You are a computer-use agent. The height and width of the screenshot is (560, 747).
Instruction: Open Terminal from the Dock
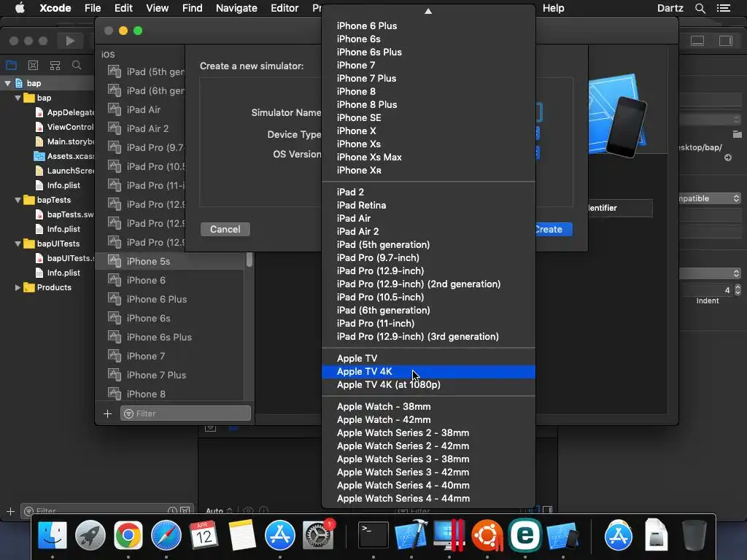(x=373, y=535)
